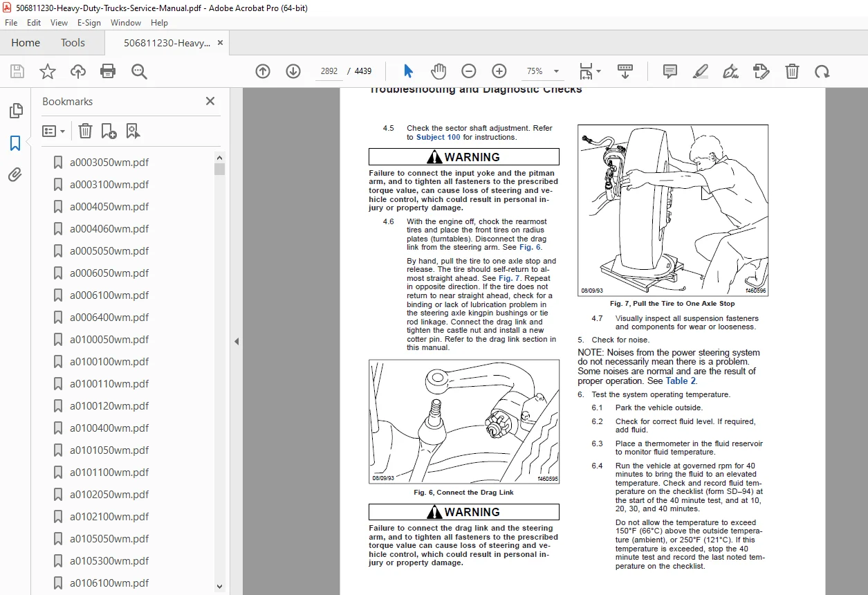868x595 pixels.
Task: Open bookmark a0006050wm.pdf
Action: coord(109,273)
